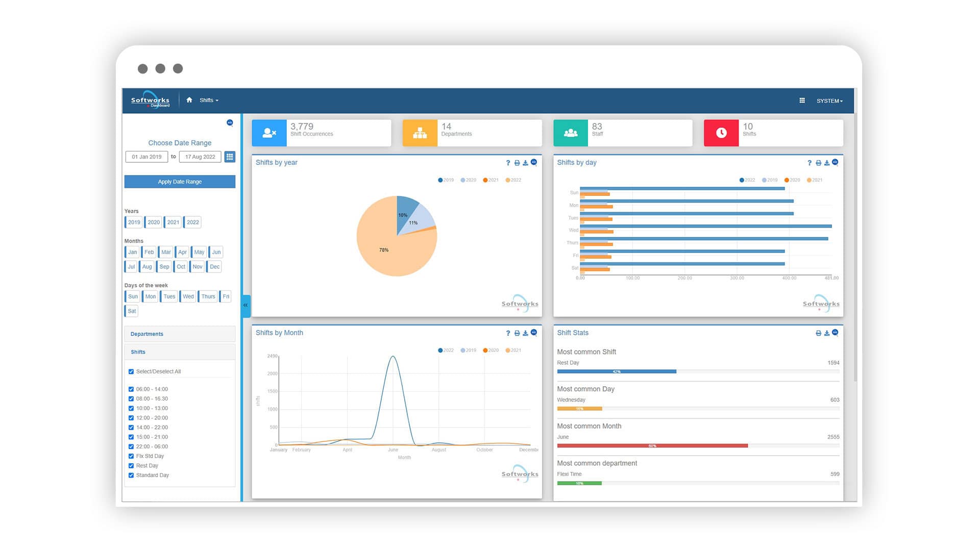Toggle 2021 legend in Shifts by Month
Screen dimensions: 980x551
pyautogui.click(x=513, y=350)
